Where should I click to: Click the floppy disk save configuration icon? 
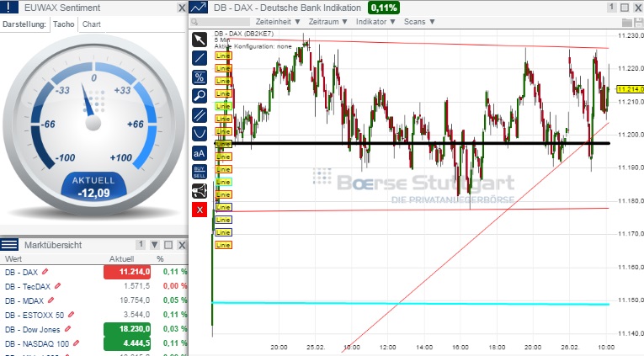click(638, 22)
